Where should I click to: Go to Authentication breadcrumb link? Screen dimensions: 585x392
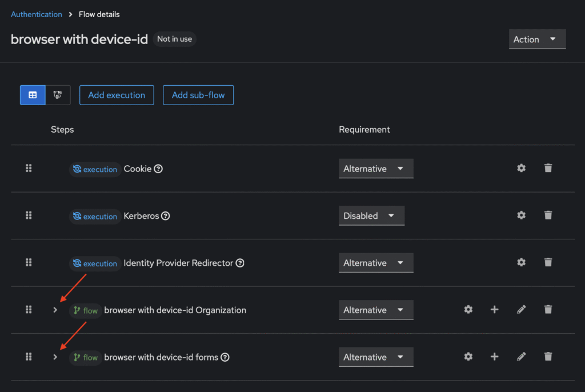37,14
